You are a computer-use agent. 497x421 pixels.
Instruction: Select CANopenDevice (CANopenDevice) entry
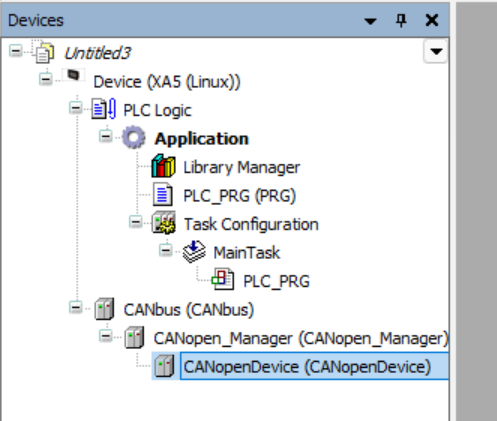click(307, 367)
